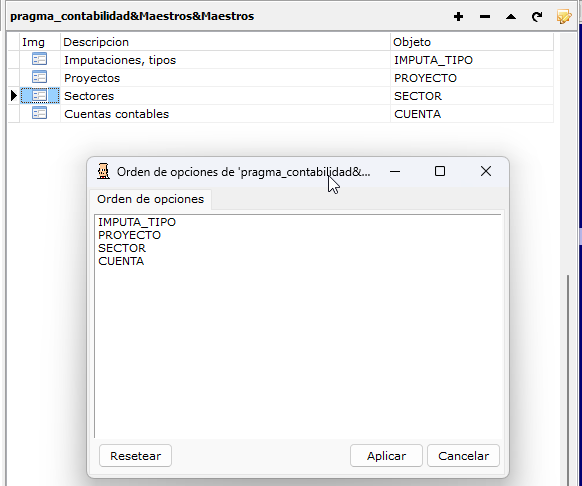Click the form icon next to Proyectos
The width and height of the screenshot is (582, 486).
(x=39, y=77)
